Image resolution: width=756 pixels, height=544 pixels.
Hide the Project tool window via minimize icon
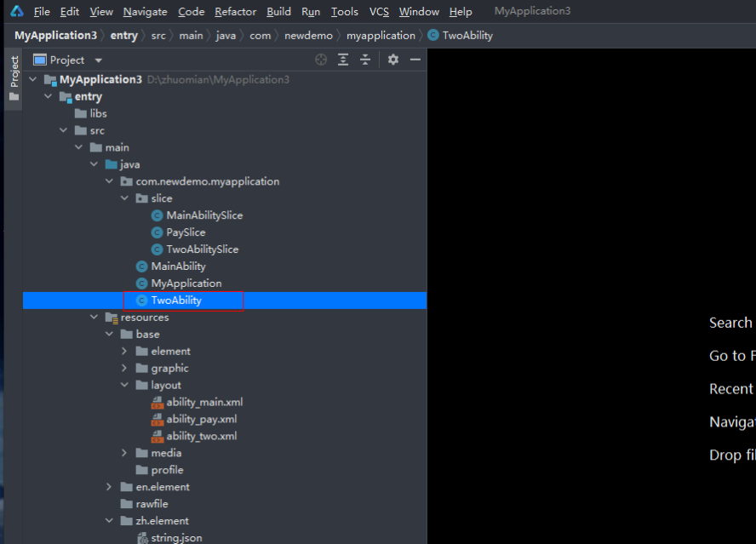point(415,60)
